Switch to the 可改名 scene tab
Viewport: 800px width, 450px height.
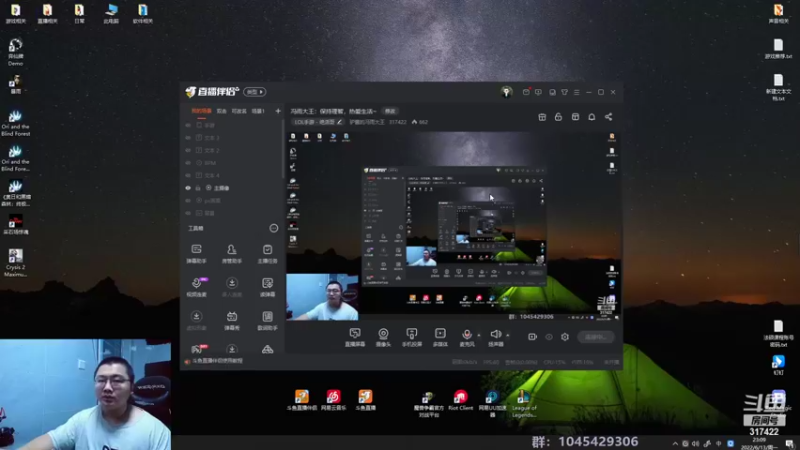click(239, 111)
